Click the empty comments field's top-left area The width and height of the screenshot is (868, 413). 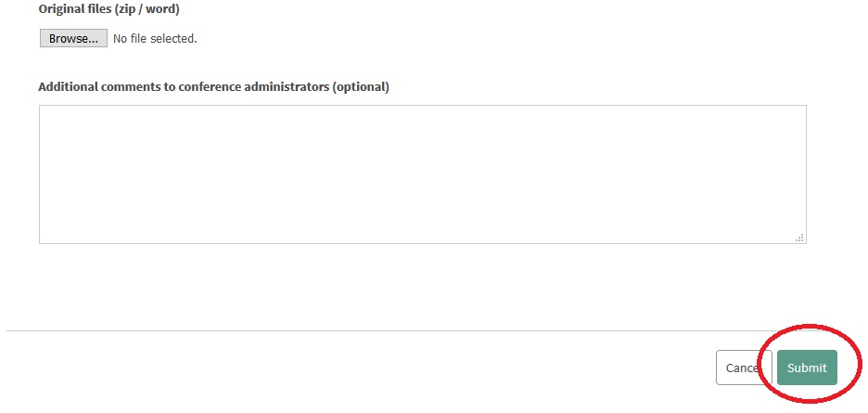click(x=61, y=119)
